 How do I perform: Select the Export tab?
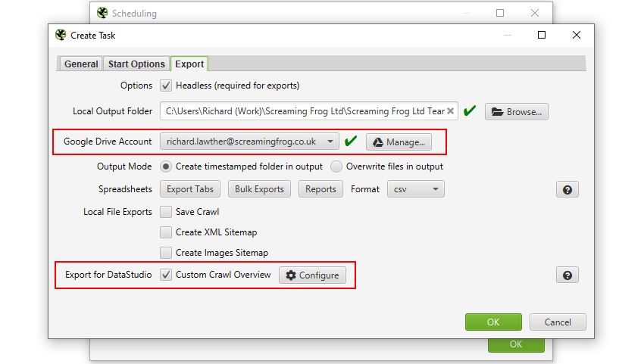[189, 64]
